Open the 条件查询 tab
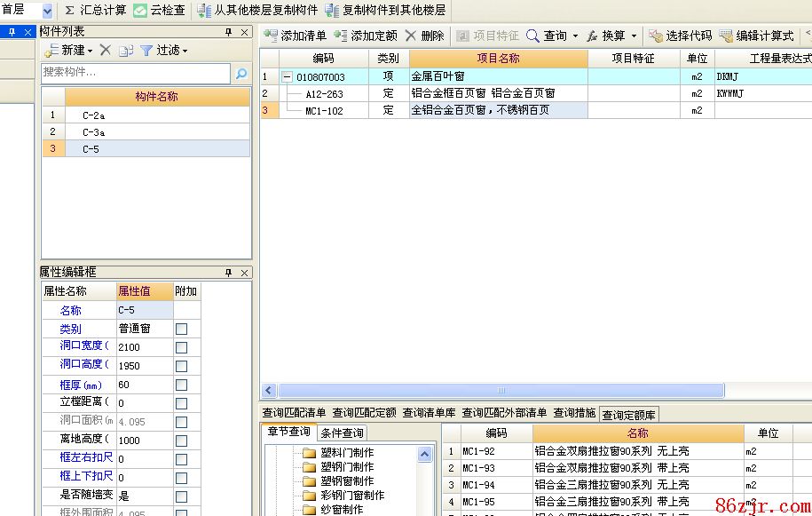The image size is (812, 516). point(342,433)
